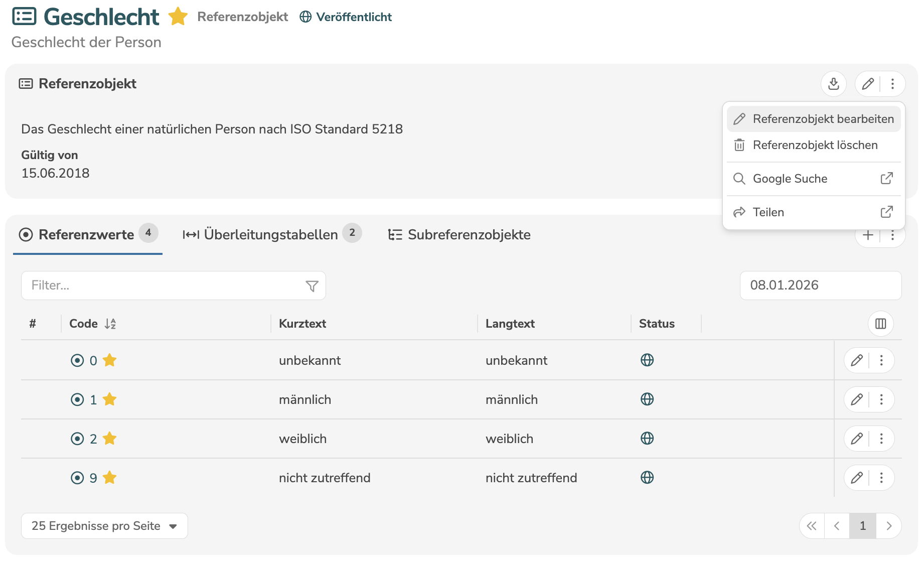924x565 pixels.
Task: Toggle the favorite star next to Geschlecht title
Action: (178, 17)
